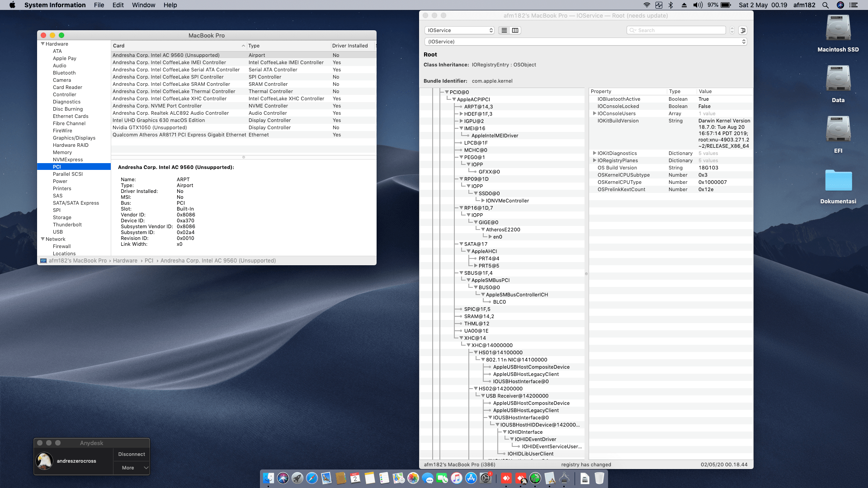Open the Apple menu
The image size is (868, 488).
click(12, 5)
